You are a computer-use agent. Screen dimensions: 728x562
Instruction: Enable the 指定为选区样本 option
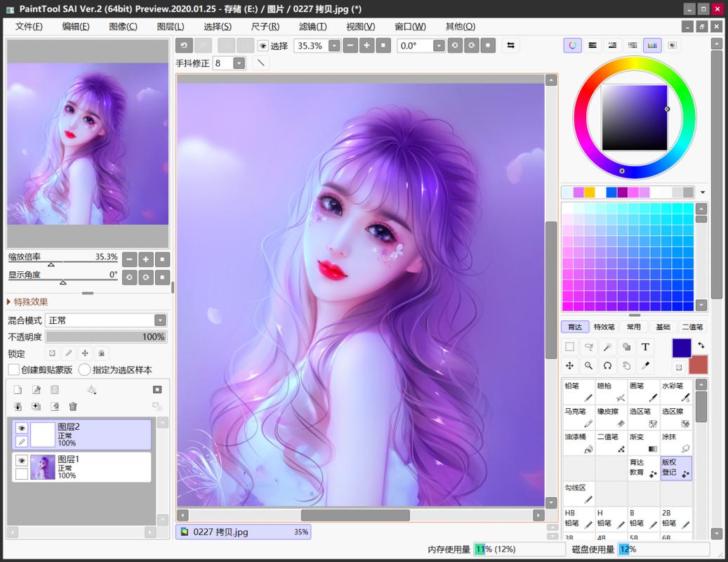click(x=84, y=370)
